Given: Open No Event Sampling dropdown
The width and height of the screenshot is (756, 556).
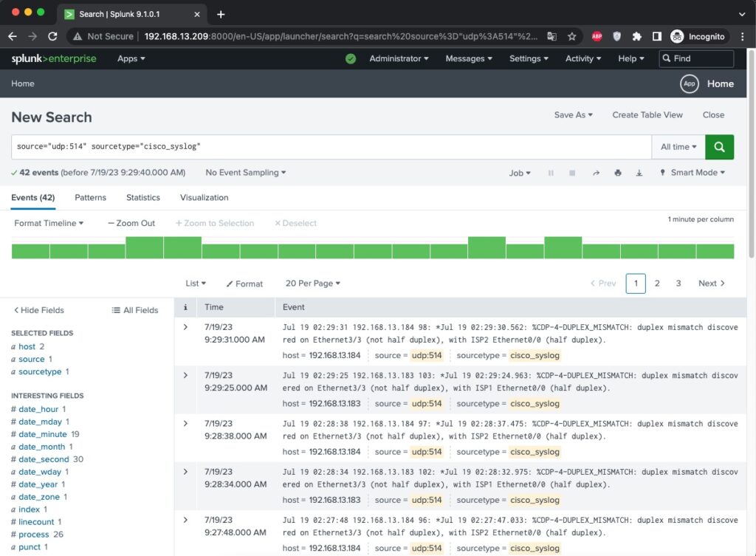Looking at the screenshot, I should (x=245, y=173).
